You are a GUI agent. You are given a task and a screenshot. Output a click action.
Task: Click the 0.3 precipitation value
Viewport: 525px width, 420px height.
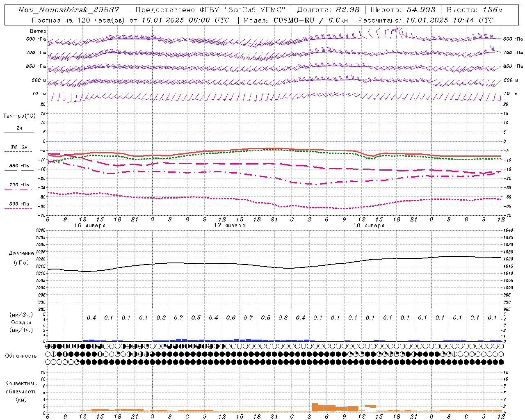pos(283,318)
